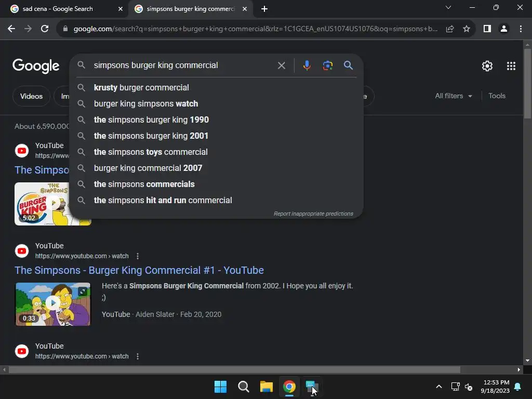Show hidden system tray icons
Image resolution: width=532 pixels, height=399 pixels.
pos(438,387)
